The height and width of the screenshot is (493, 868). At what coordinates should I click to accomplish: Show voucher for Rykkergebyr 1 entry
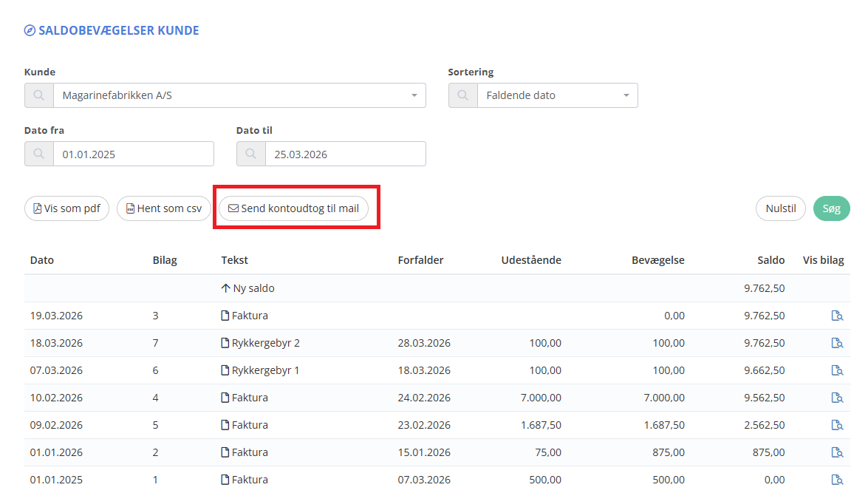(837, 370)
